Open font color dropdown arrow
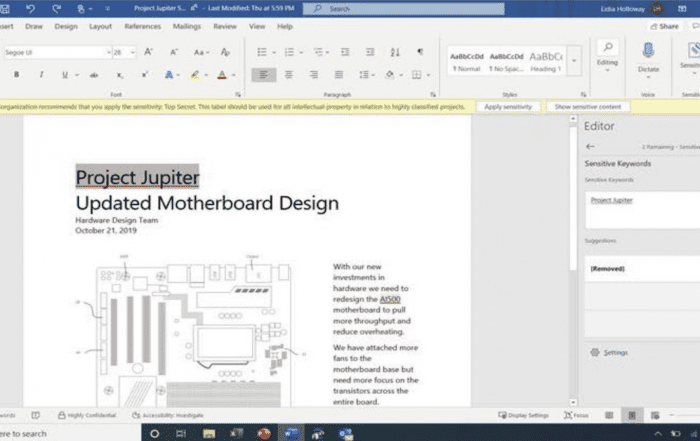The width and height of the screenshot is (700, 441). coord(233,75)
